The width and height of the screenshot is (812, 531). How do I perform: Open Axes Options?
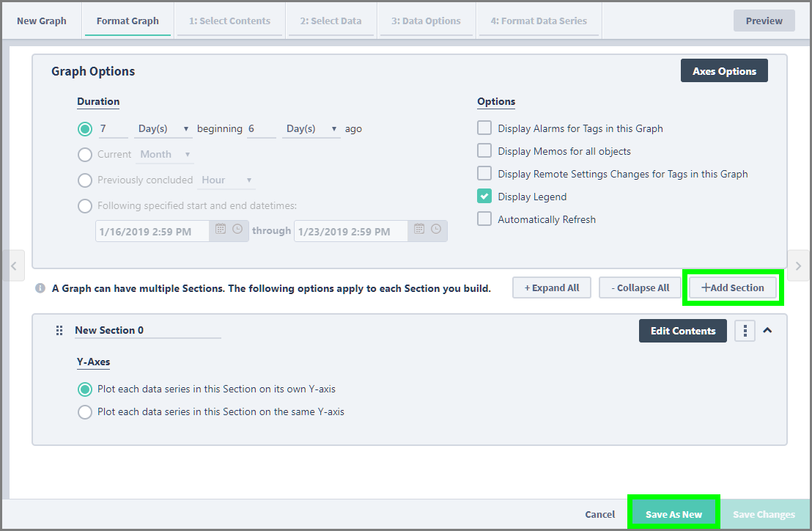[x=724, y=71]
